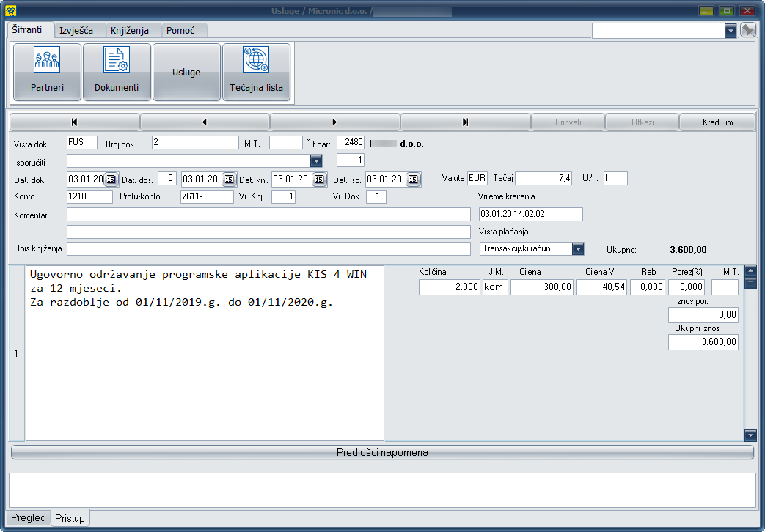Expand the Isporučiti dropdown
Viewport: 765px width, 532px height.
pos(316,160)
